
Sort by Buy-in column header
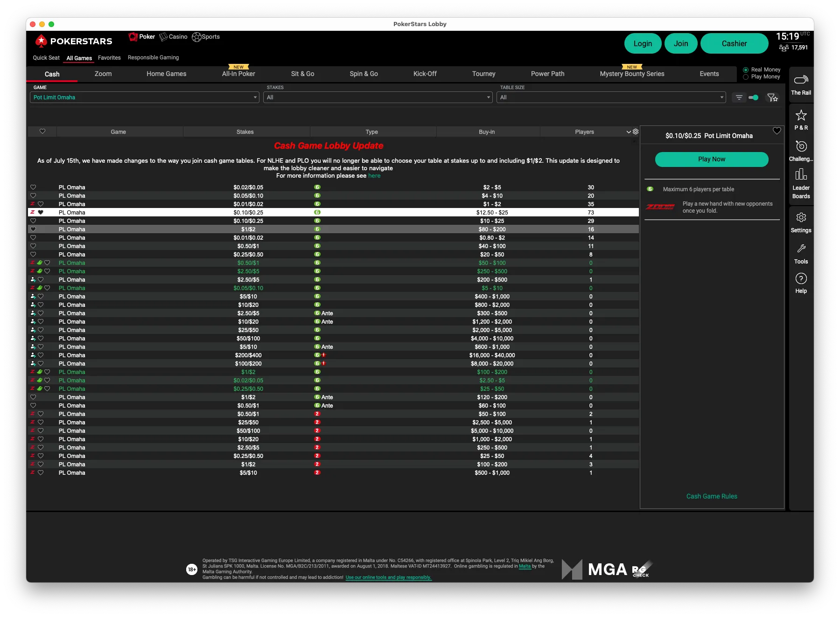(487, 132)
